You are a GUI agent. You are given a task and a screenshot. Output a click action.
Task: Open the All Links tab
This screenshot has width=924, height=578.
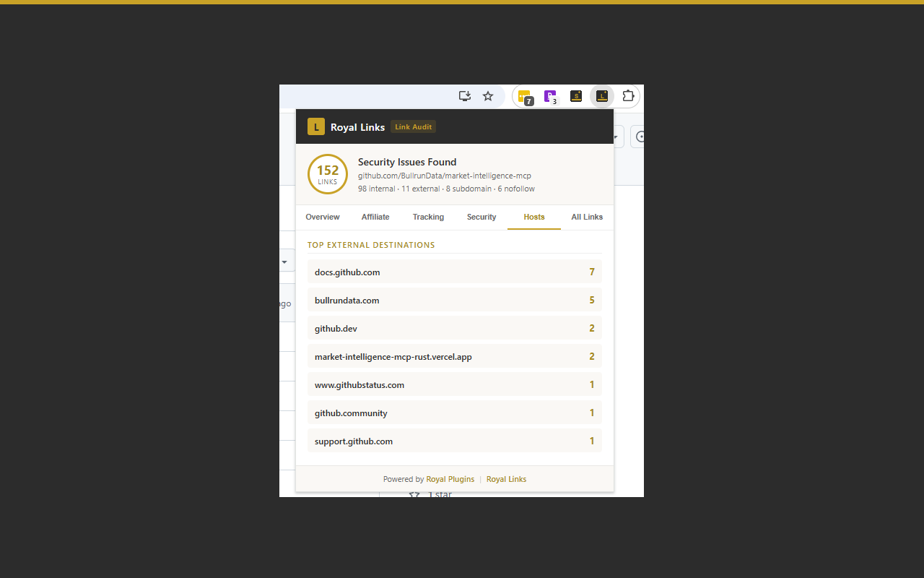586,217
